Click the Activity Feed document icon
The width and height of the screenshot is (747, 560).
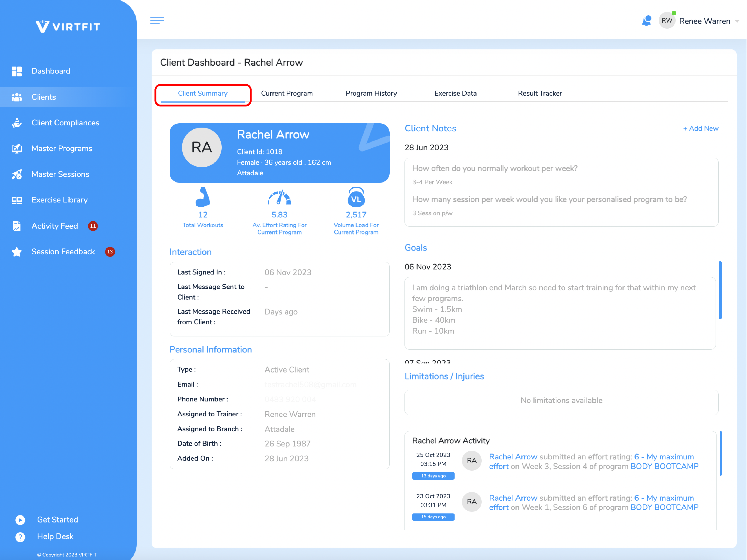pyautogui.click(x=16, y=226)
